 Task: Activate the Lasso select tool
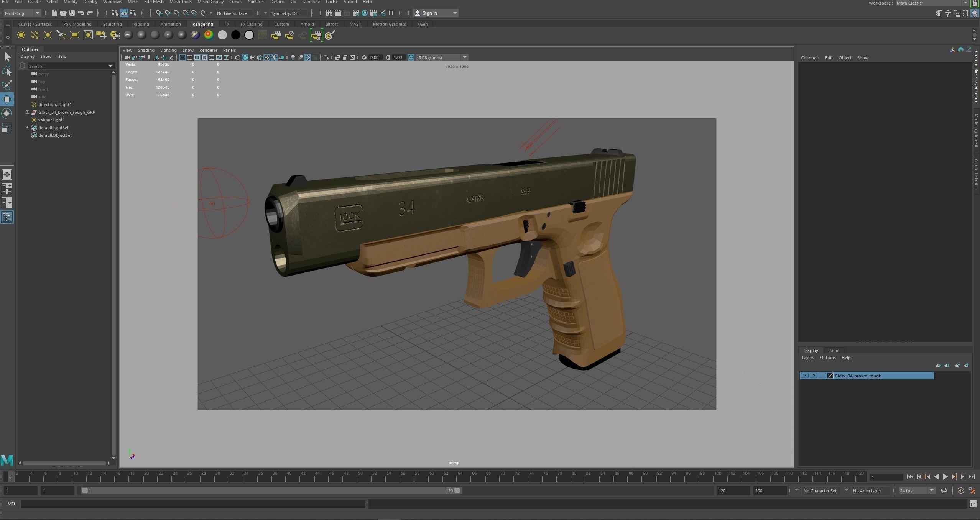point(7,71)
